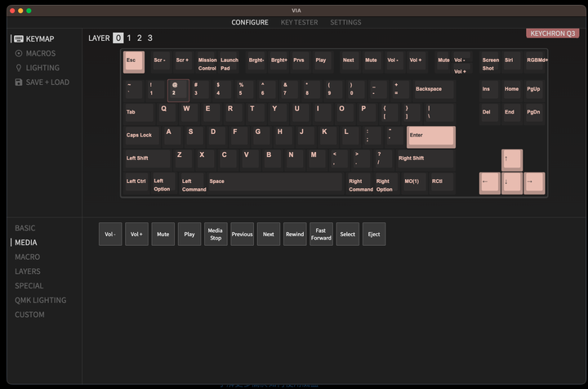The image size is (588, 389).
Task: Select the Right Option key
Action: [x=386, y=182]
